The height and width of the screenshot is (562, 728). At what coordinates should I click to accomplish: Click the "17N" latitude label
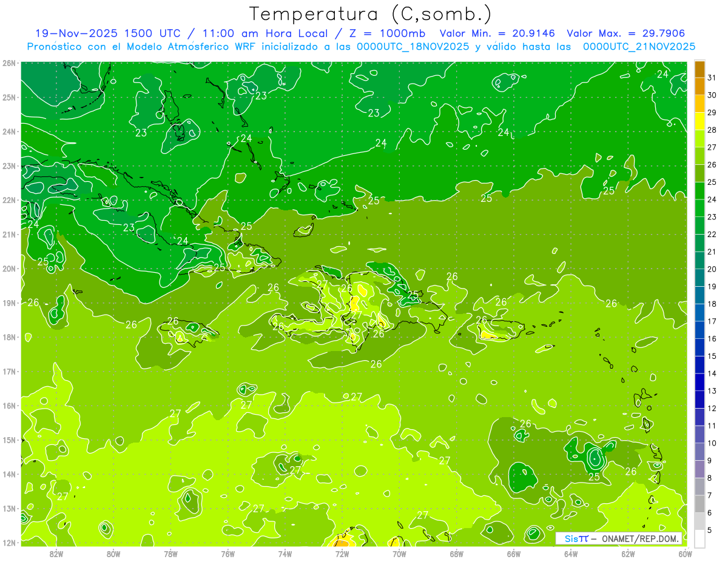[9, 372]
